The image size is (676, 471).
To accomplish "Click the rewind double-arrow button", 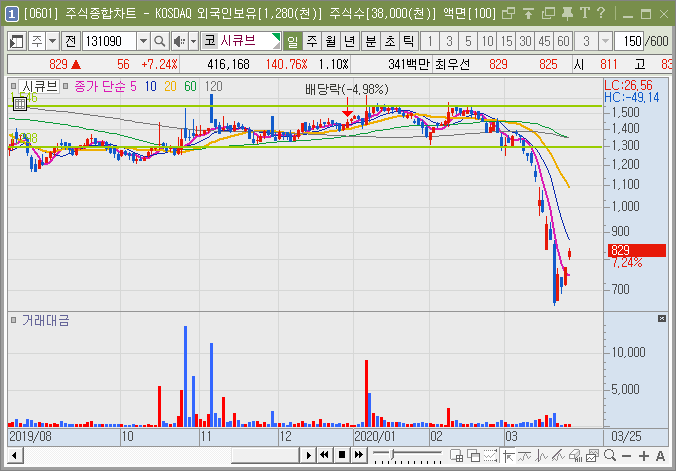I will point(325,455).
